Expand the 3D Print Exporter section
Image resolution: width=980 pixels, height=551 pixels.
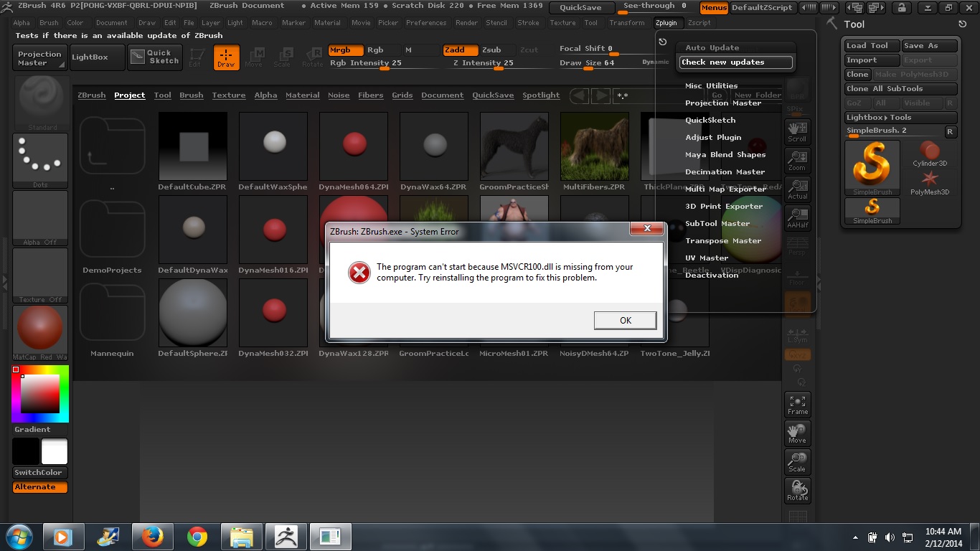(x=724, y=207)
